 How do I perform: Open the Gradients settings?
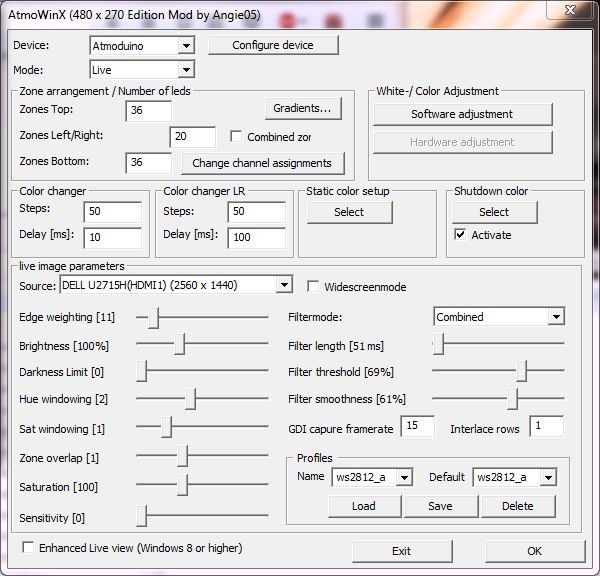[x=304, y=108]
